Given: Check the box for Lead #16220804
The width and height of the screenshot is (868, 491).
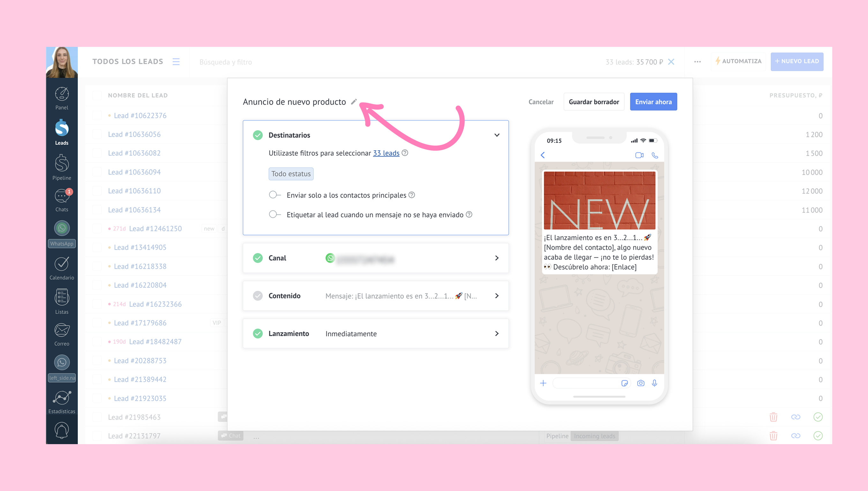Looking at the screenshot, I should (x=97, y=285).
